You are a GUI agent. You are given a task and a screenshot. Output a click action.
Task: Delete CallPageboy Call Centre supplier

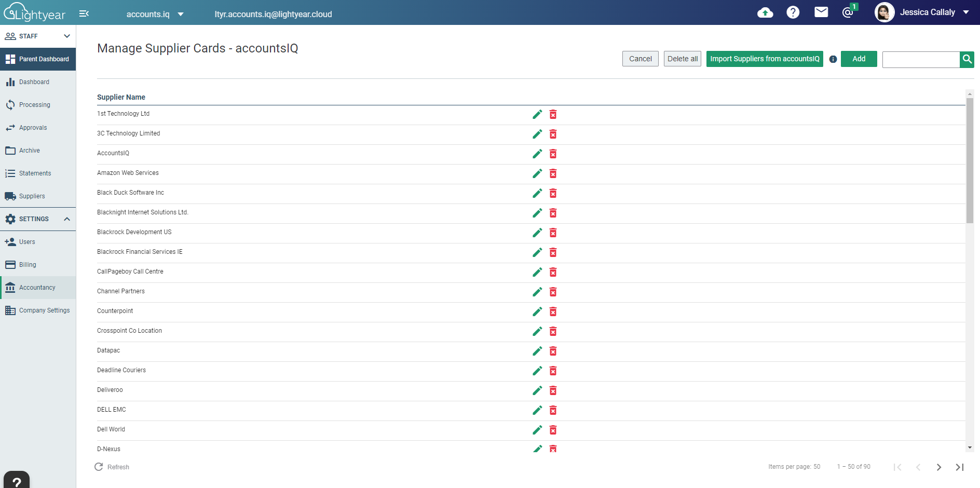553,272
